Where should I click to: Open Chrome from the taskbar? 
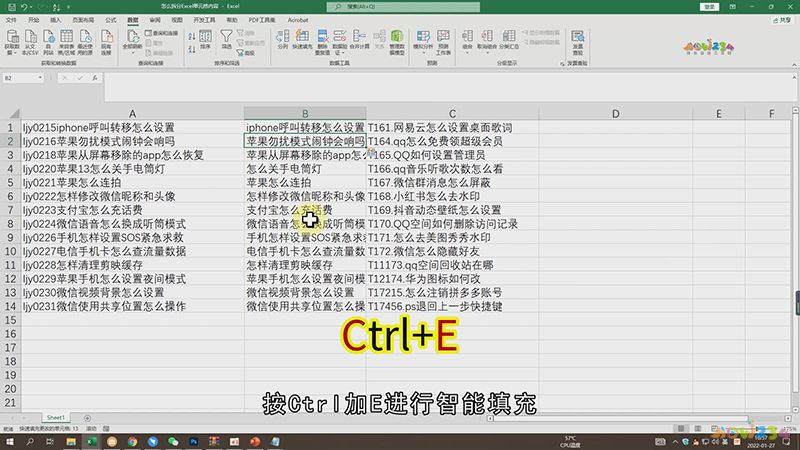click(x=132, y=441)
